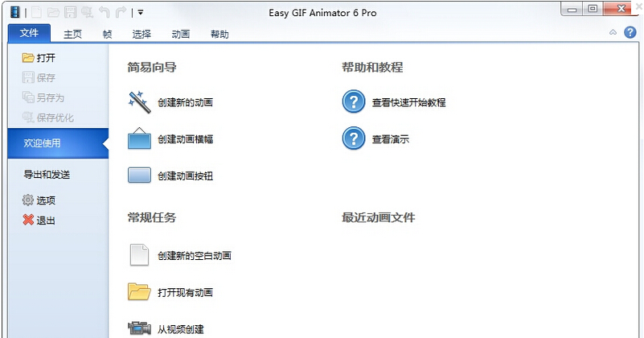Open the 帧 (Frame) ribbon tab
This screenshot has height=338, width=644.
coord(108,34)
